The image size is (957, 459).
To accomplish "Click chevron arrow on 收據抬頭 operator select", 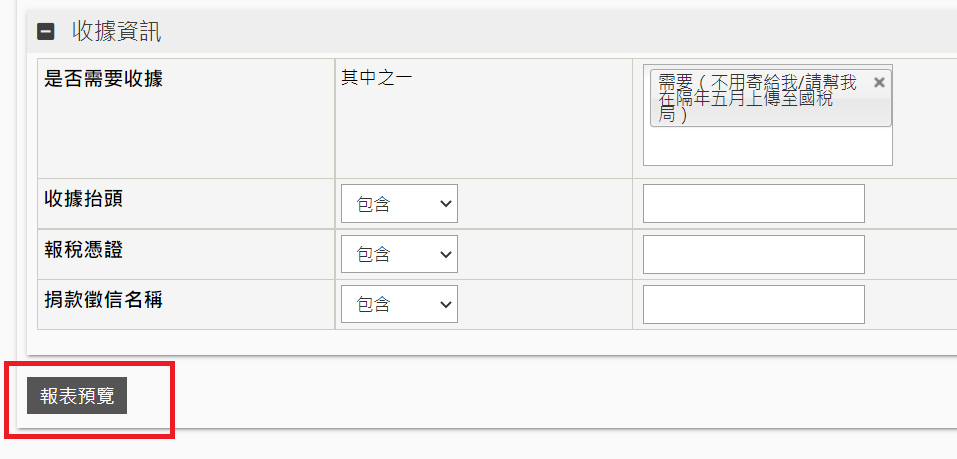I will (446, 204).
